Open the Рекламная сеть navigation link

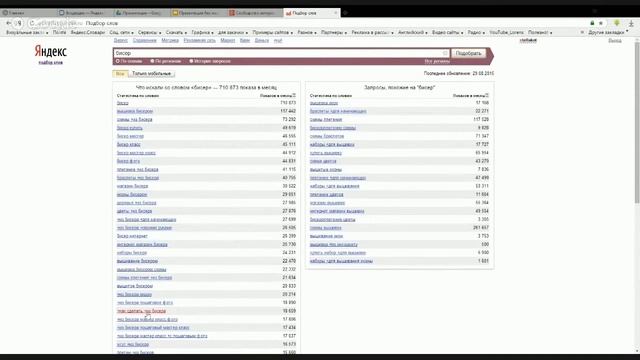[200, 40]
